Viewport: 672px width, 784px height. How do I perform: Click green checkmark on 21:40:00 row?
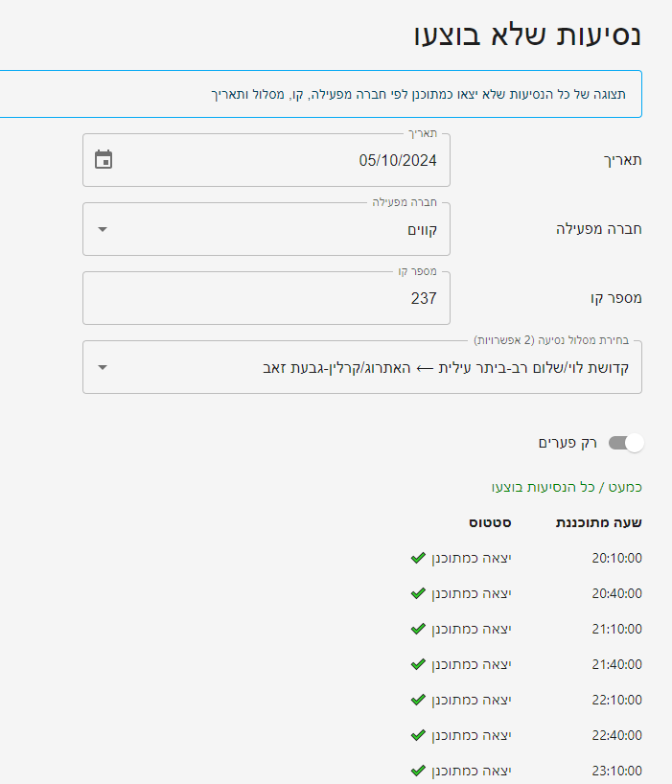(417, 664)
